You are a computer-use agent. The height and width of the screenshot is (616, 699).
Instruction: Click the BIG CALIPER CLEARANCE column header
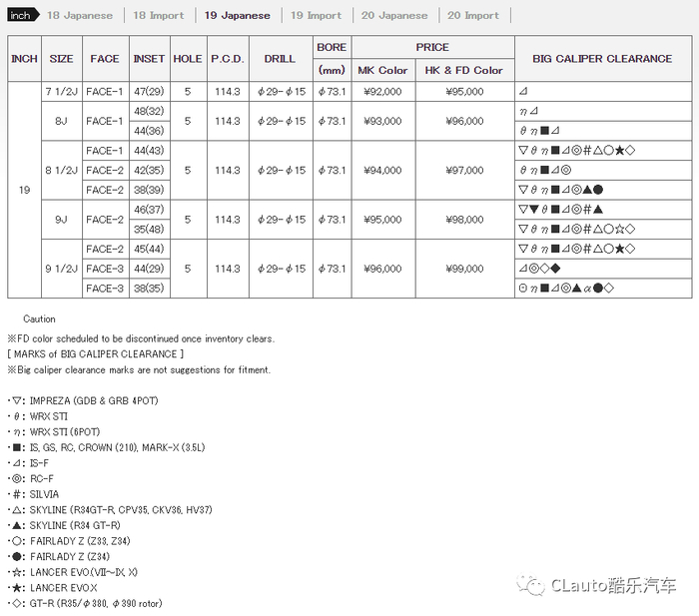click(603, 58)
